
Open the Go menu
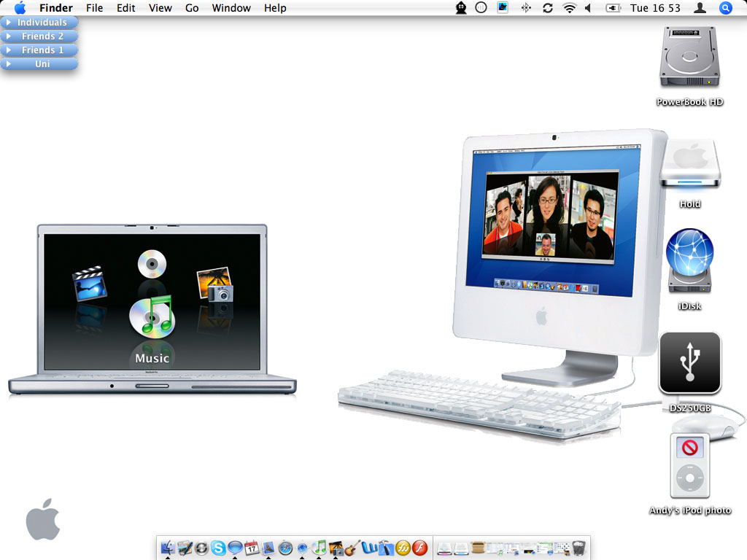coord(192,7)
